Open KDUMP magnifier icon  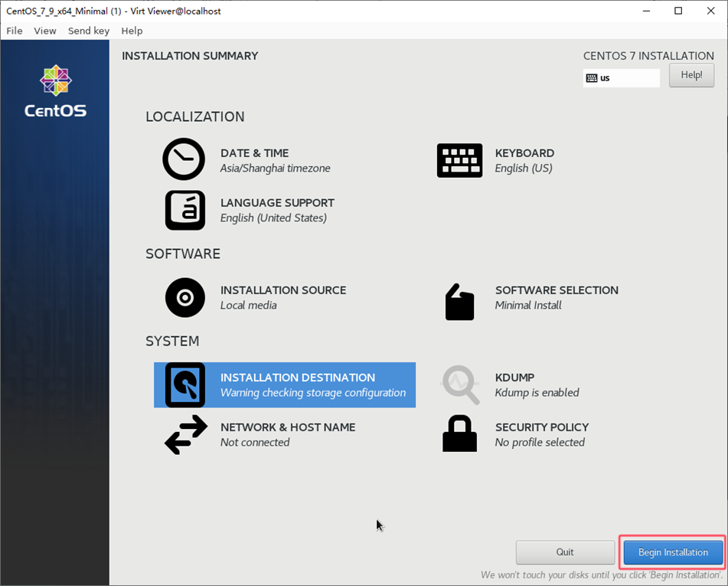460,385
